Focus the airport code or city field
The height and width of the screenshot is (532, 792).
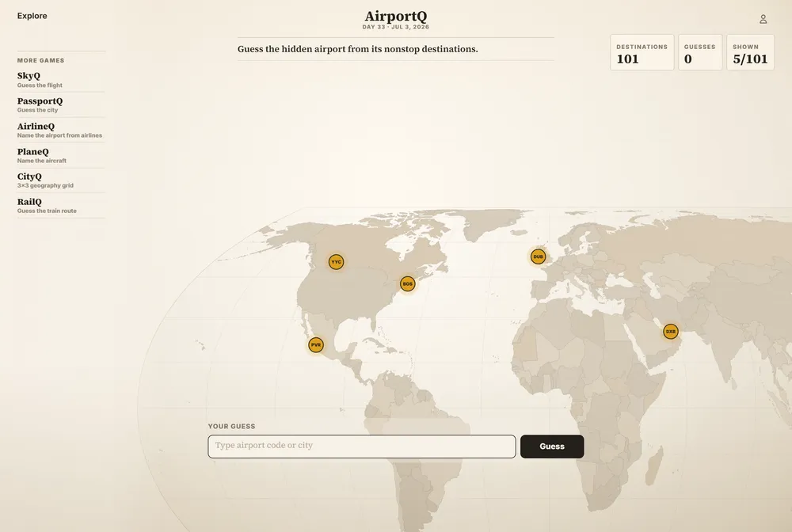pos(362,446)
